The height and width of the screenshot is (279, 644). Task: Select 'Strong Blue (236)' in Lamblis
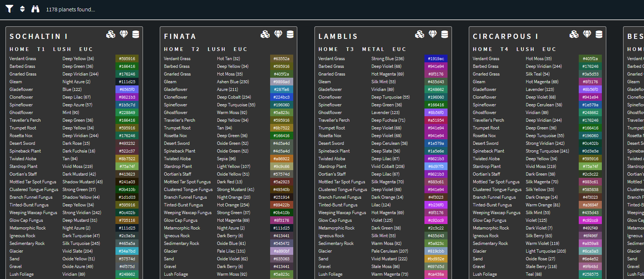click(388, 59)
